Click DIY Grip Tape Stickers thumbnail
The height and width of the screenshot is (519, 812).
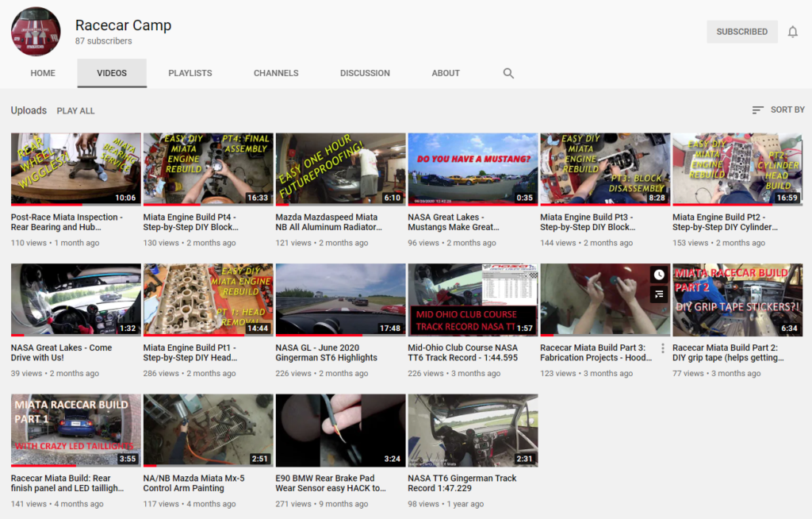tap(737, 300)
